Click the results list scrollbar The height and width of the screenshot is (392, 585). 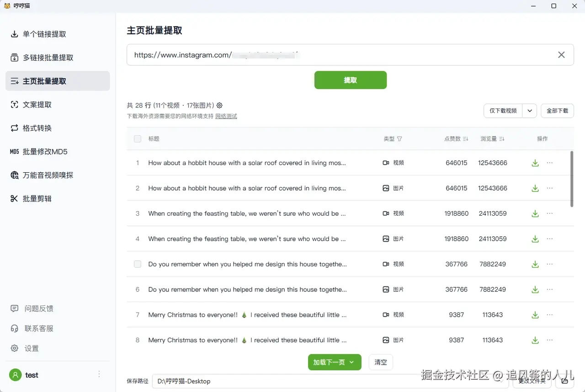[572, 179]
